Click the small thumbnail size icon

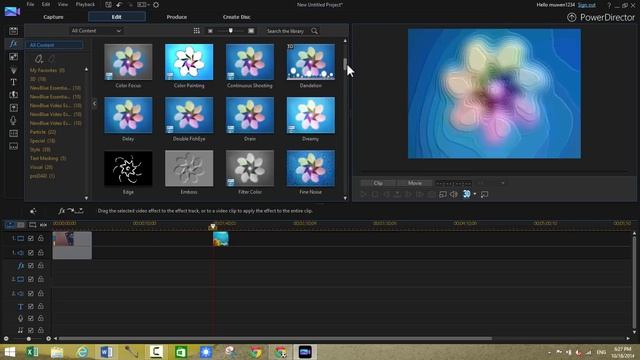[210, 31]
